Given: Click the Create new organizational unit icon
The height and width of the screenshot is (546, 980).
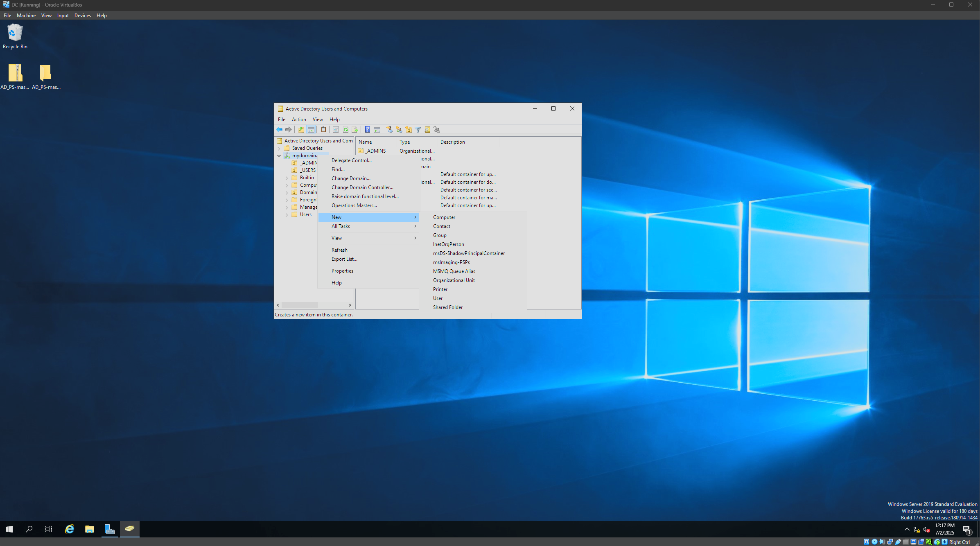Looking at the screenshot, I should pos(409,130).
